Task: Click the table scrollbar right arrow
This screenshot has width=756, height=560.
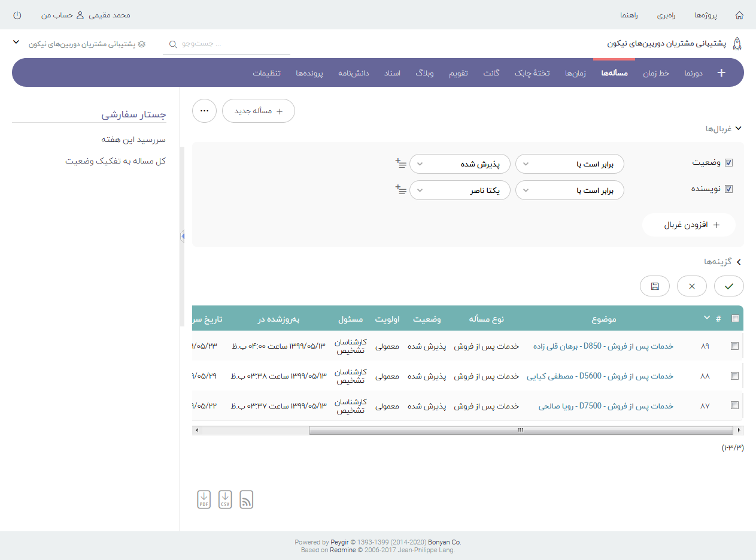Action: (740, 430)
